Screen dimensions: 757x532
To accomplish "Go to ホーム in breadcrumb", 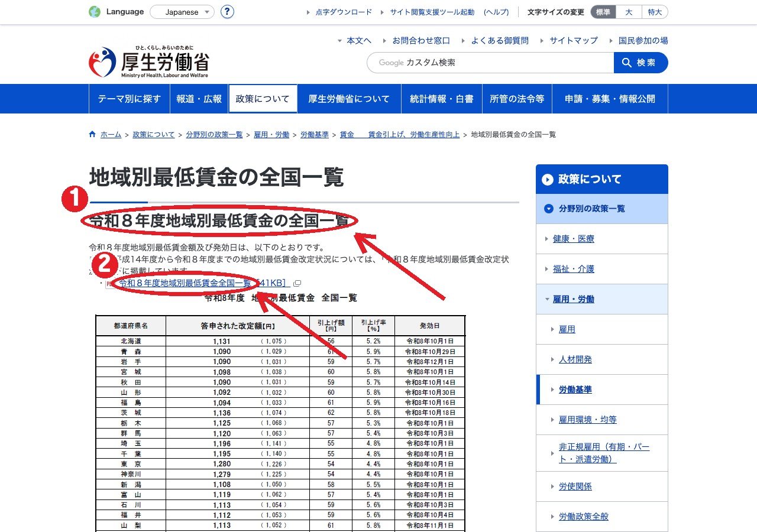I will click(x=111, y=135).
